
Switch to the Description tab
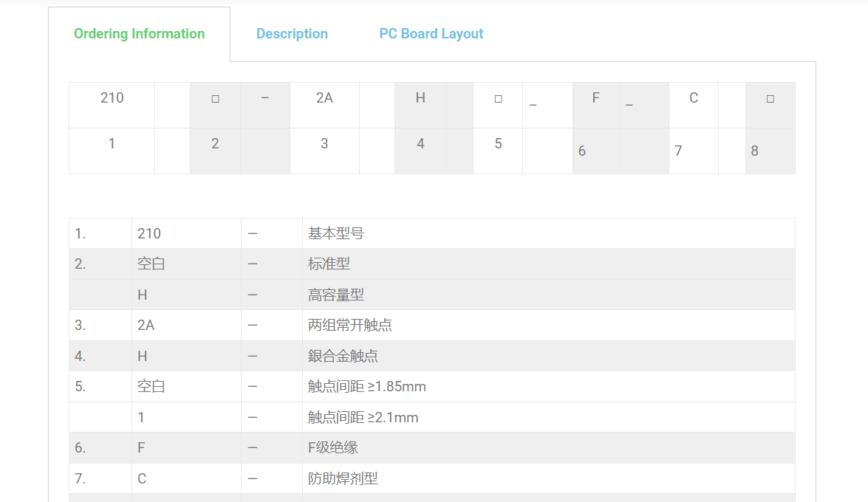(292, 34)
